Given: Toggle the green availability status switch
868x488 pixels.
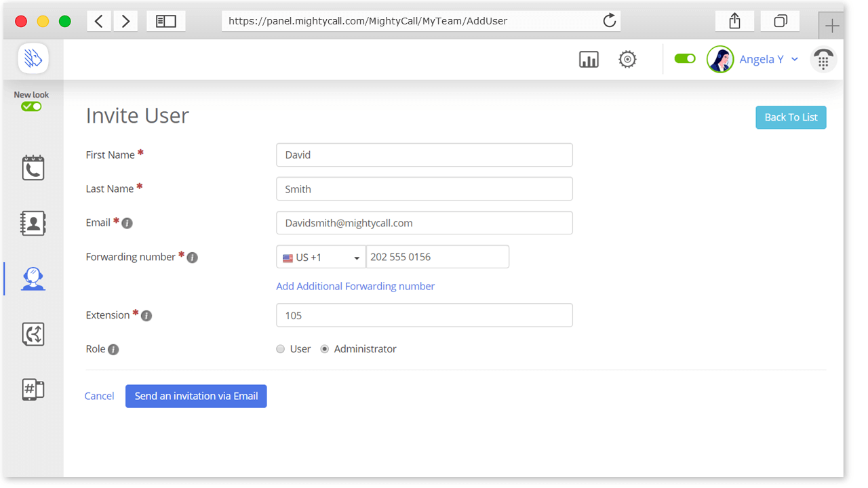Looking at the screenshot, I should (685, 59).
